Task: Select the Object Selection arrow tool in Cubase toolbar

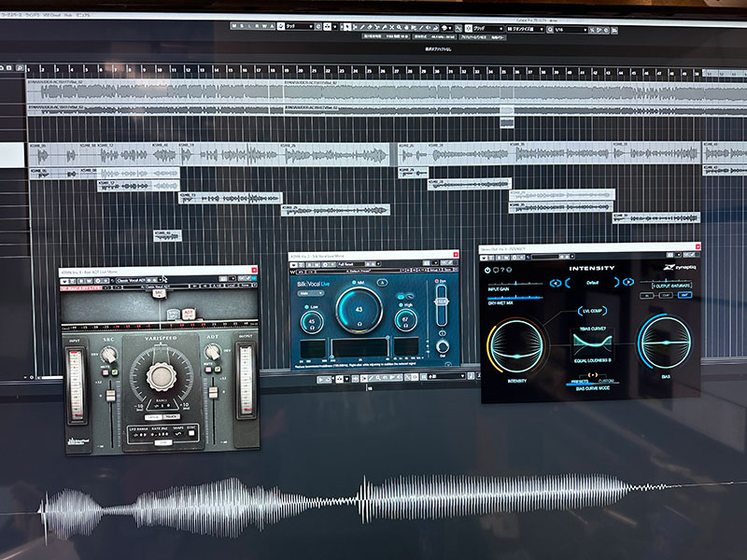Action: point(347,27)
